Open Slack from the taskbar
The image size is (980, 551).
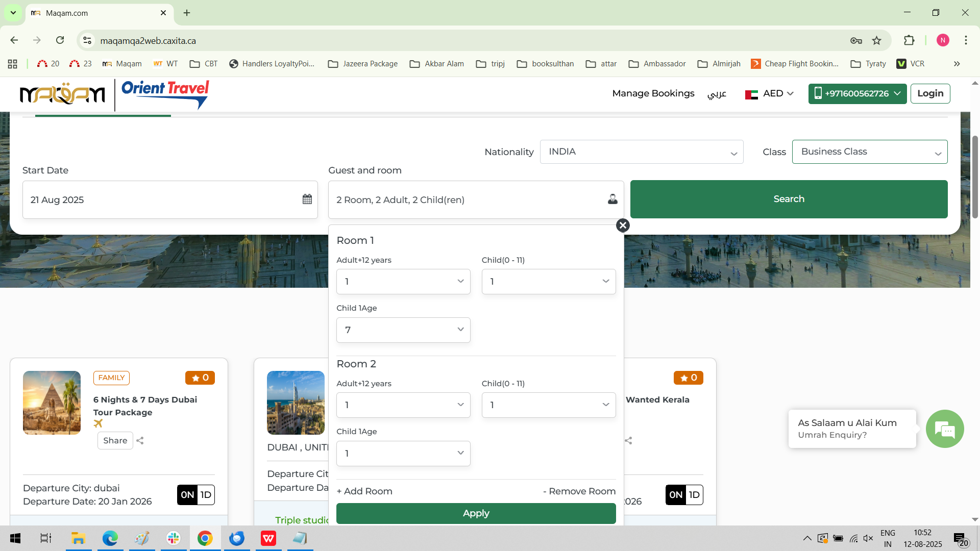(174, 538)
